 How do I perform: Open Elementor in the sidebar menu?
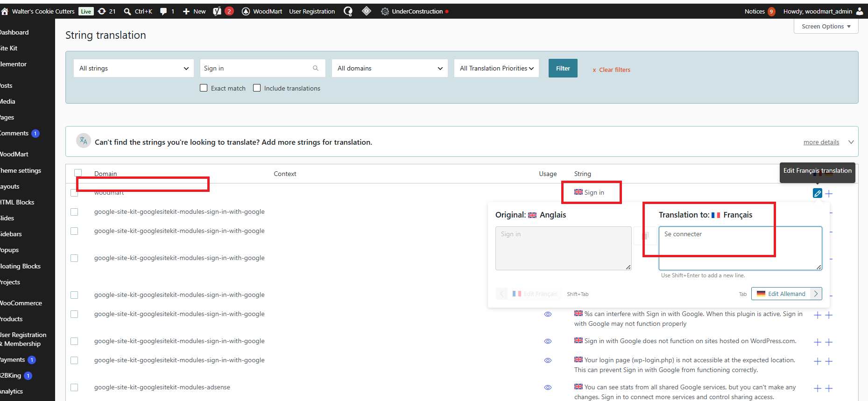[x=14, y=64]
